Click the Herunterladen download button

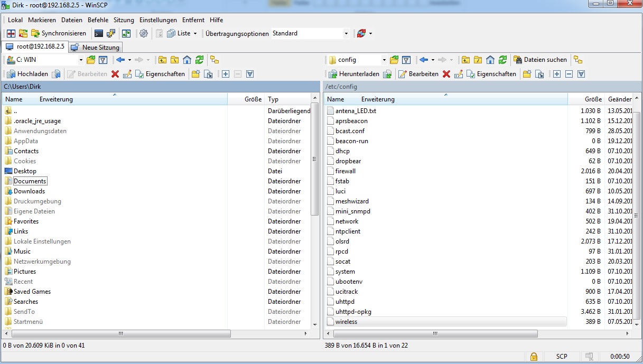(353, 74)
